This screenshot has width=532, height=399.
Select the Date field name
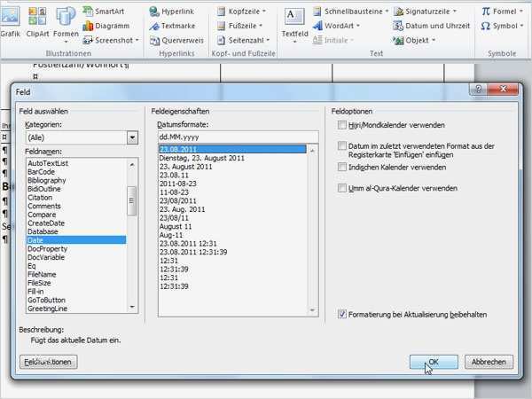coord(76,240)
